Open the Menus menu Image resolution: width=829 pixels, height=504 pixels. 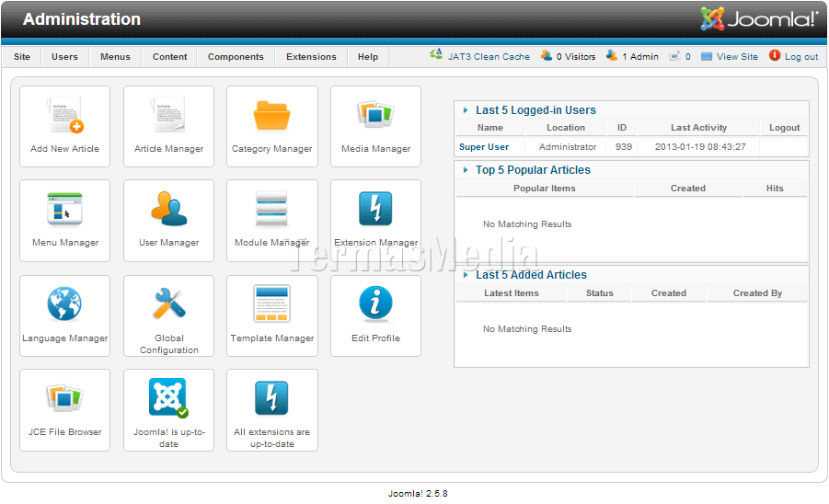115,57
